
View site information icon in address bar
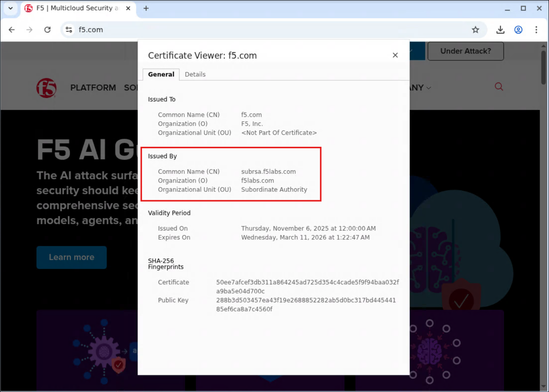pyautogui.click(x=69, y=30)
